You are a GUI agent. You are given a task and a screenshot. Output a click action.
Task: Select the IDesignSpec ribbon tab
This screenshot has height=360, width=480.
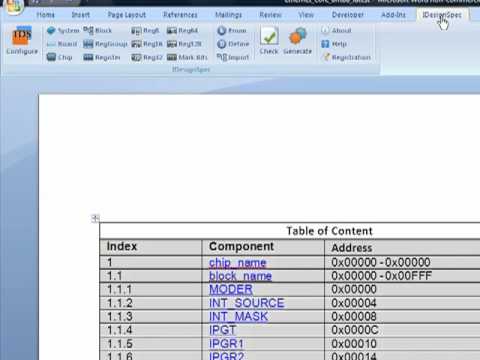click(x=442, y=15)
